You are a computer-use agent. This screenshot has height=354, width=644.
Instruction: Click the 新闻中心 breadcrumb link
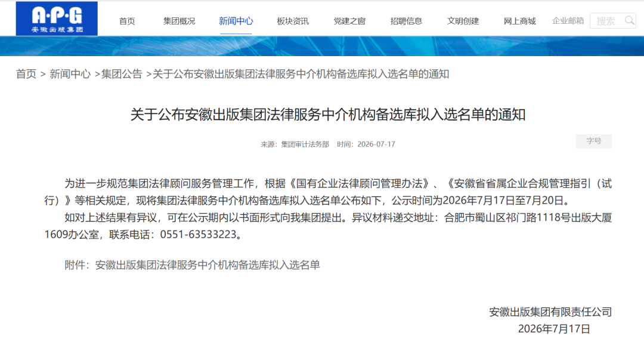pyautogui.click(x=70, y=74)
